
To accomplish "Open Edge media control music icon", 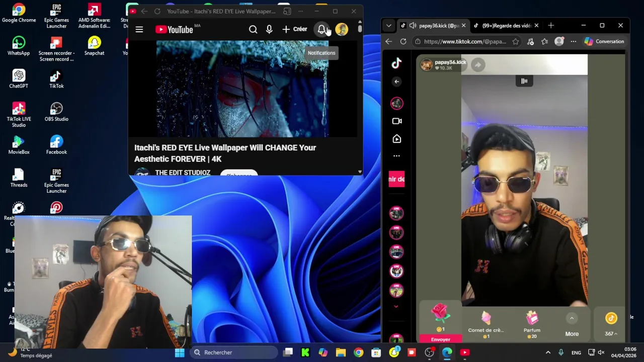I will [530, 42].
